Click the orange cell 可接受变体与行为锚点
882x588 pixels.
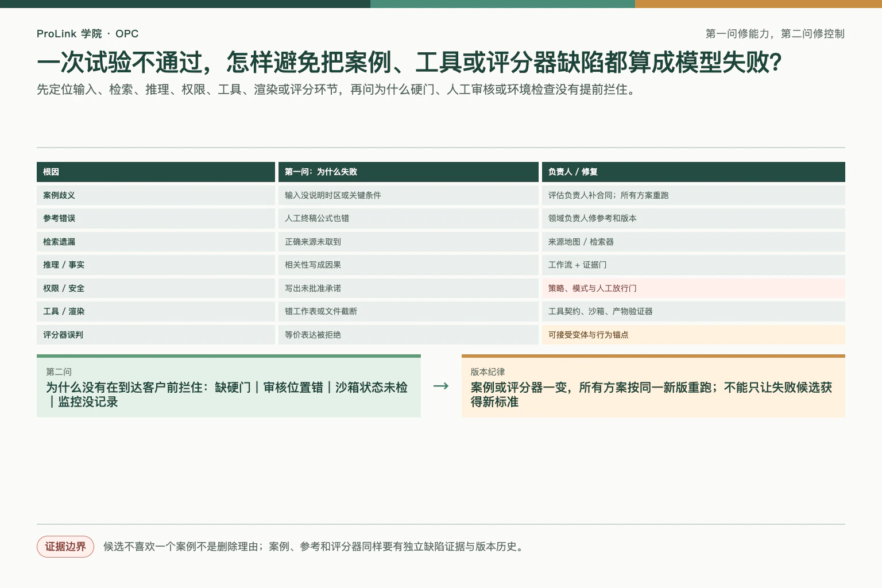click(693, 335)
